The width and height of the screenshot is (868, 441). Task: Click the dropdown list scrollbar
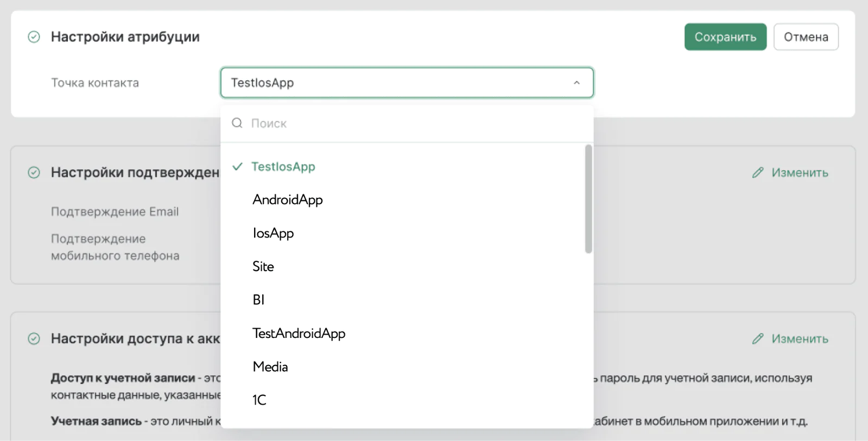point(588,199)
